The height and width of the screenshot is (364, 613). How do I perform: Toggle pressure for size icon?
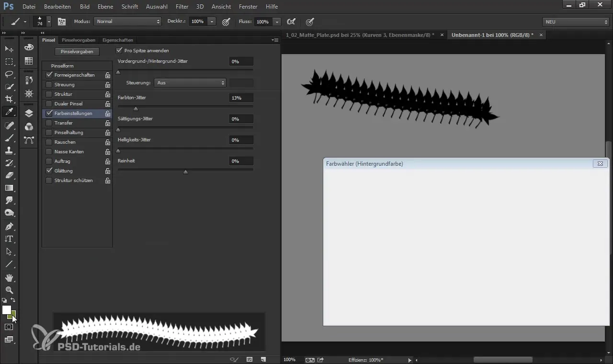click(x=310, y=22)
